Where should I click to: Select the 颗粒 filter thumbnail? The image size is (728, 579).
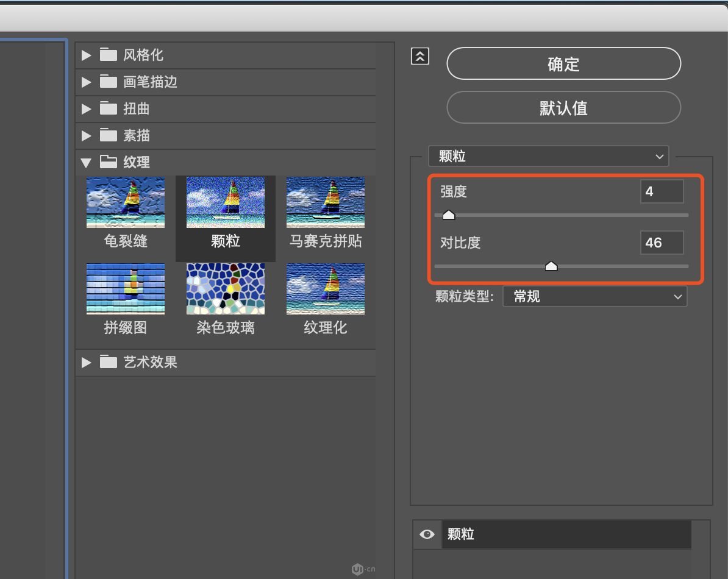226,202
